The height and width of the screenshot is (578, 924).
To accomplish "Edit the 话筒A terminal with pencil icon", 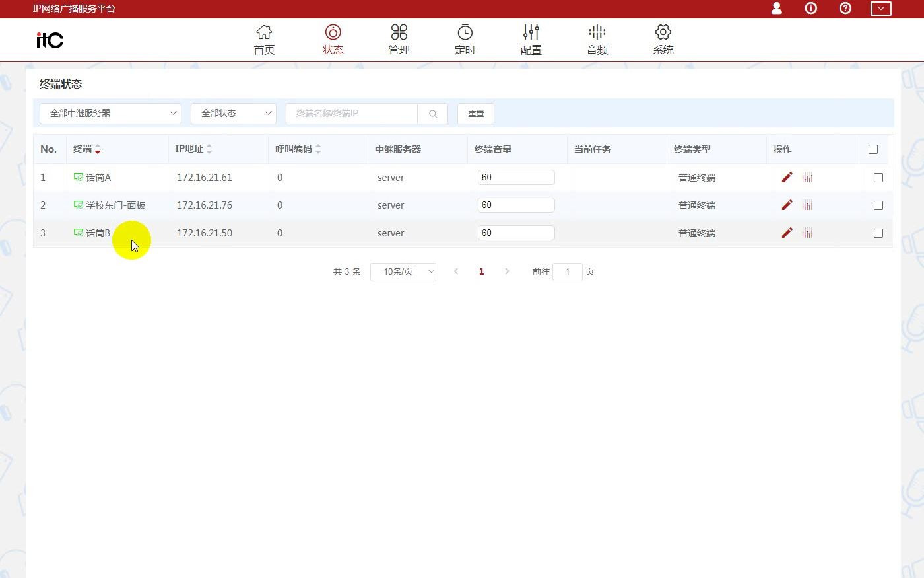I will [787, 177].
